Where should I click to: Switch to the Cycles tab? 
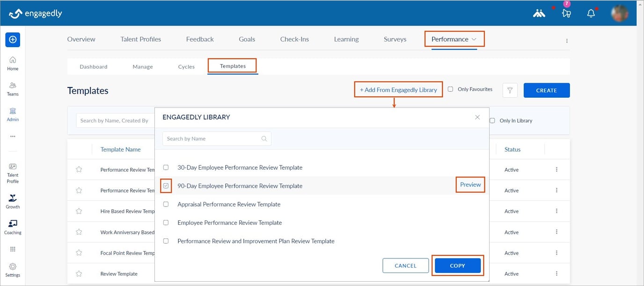(186, 66)
